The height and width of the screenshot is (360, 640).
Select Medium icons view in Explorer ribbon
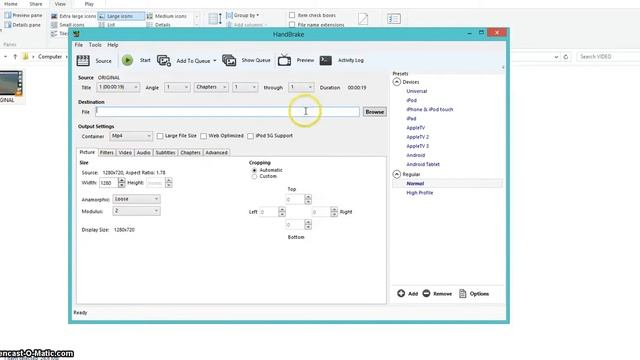coord(167,16)
